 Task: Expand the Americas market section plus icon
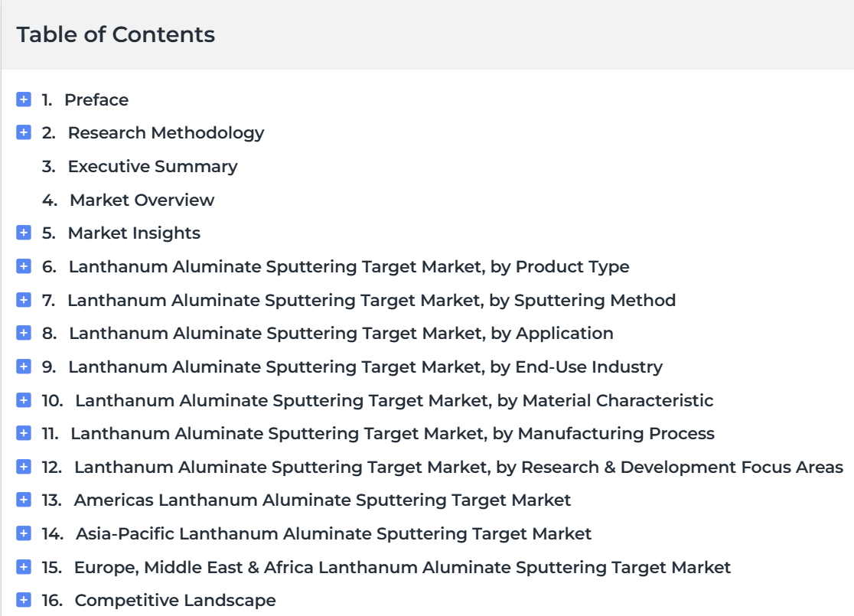pyautogui.click(x=24, y=500)
